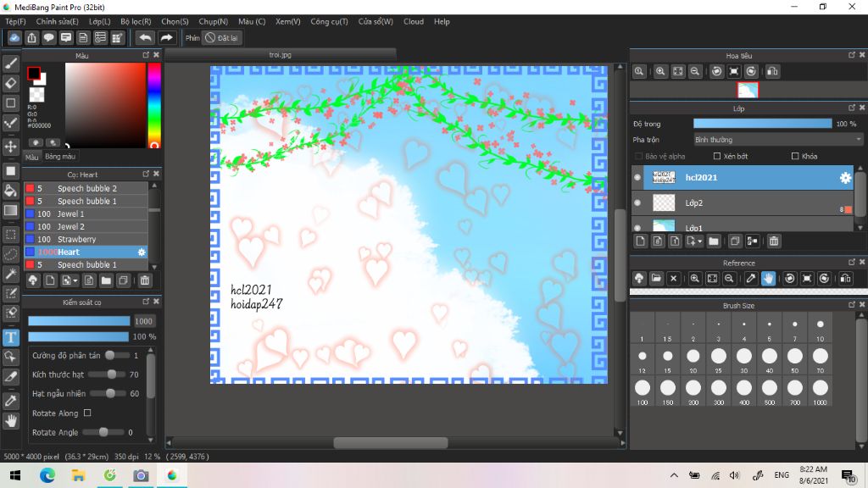Toggle visibility of Lớp1 layer
The height and width of the screenshot is (488, 868).
click(637, 227)
